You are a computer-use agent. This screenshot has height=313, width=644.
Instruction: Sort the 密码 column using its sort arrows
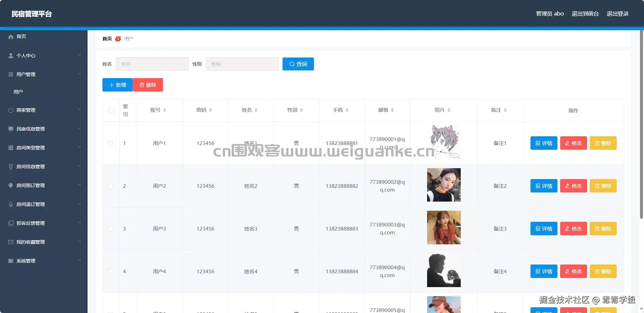211,110
